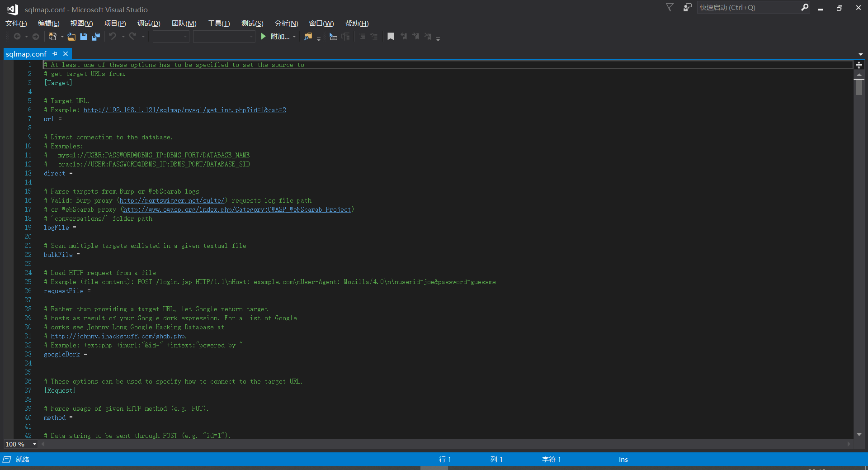Click the member list display icon
868x470 pixels.
(333, 37)
